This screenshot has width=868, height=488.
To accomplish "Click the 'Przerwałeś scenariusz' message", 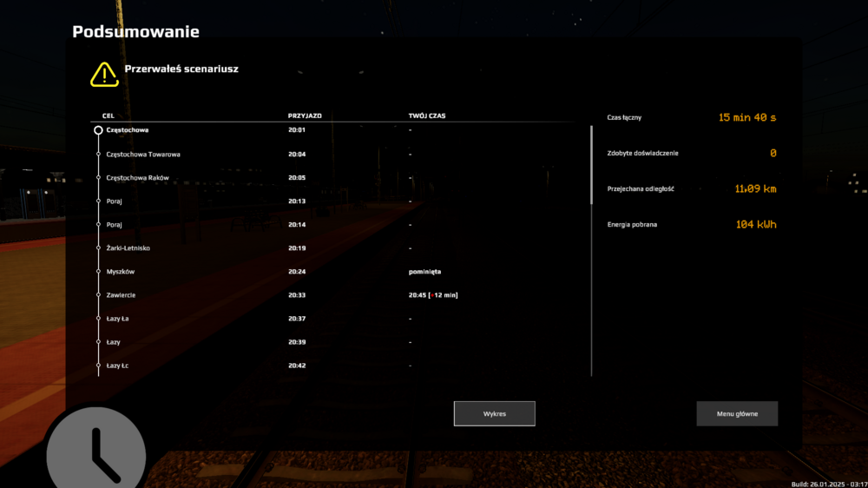I will click(x=181, y=69).
